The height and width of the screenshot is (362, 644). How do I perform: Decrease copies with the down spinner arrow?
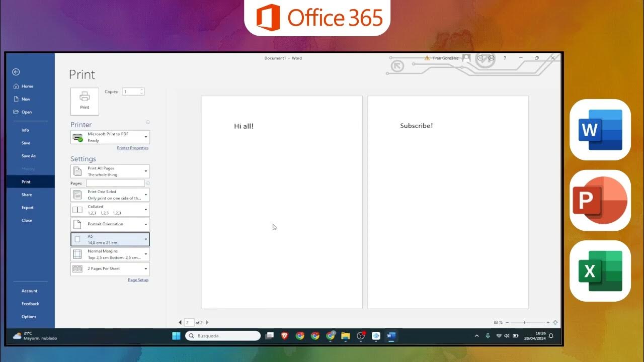coord(142,94)
